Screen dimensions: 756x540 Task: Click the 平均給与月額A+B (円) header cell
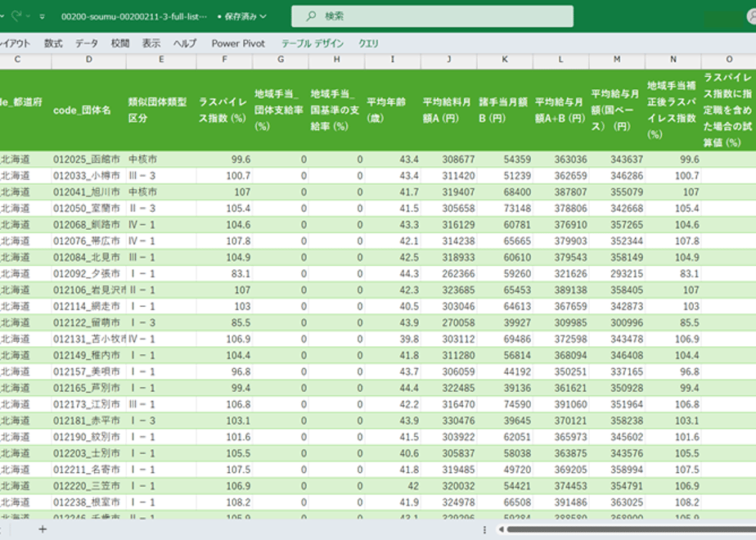click(560, 110)
